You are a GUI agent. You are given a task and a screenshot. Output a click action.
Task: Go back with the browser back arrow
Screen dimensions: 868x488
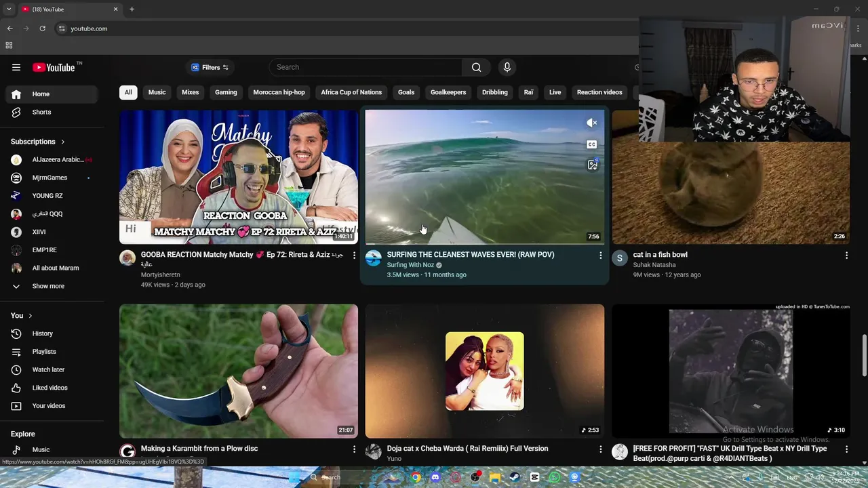tap(9, 28)
